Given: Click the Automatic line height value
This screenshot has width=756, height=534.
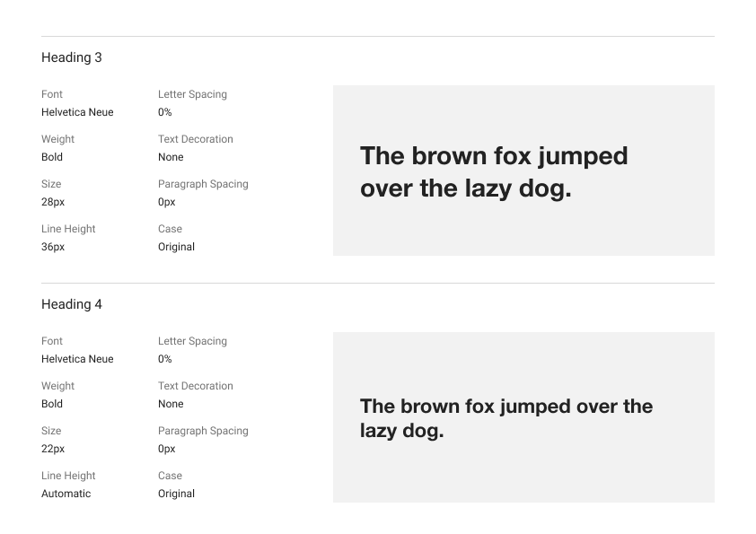Looking at the screenshot, I should click(x=66, y=494).
